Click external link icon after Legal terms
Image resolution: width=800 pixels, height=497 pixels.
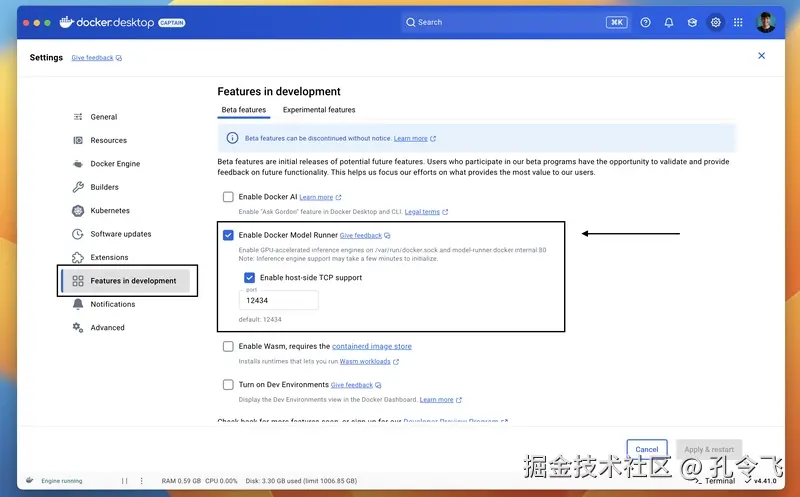click(445, 212)
